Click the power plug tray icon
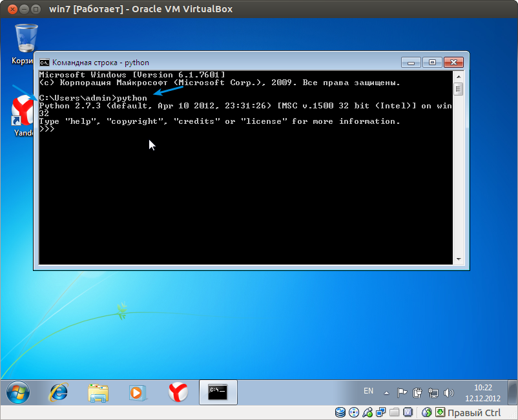 (418, 393)
